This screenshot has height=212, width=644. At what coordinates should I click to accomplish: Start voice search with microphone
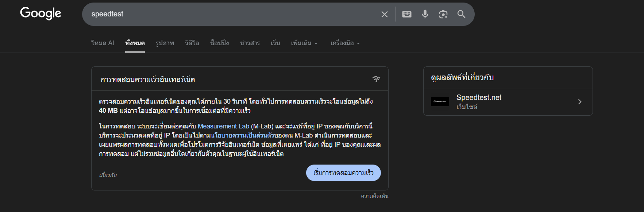[x=425, y=14]
